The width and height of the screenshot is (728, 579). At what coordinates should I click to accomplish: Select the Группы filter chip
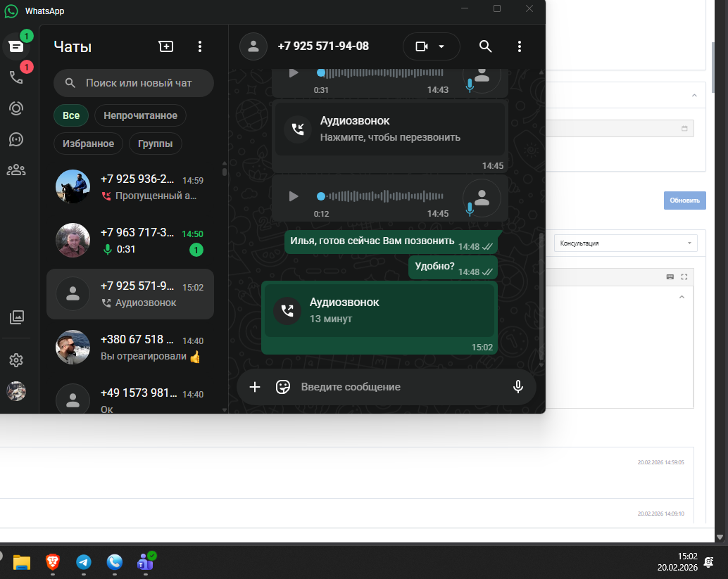click(x=155, y=144)
